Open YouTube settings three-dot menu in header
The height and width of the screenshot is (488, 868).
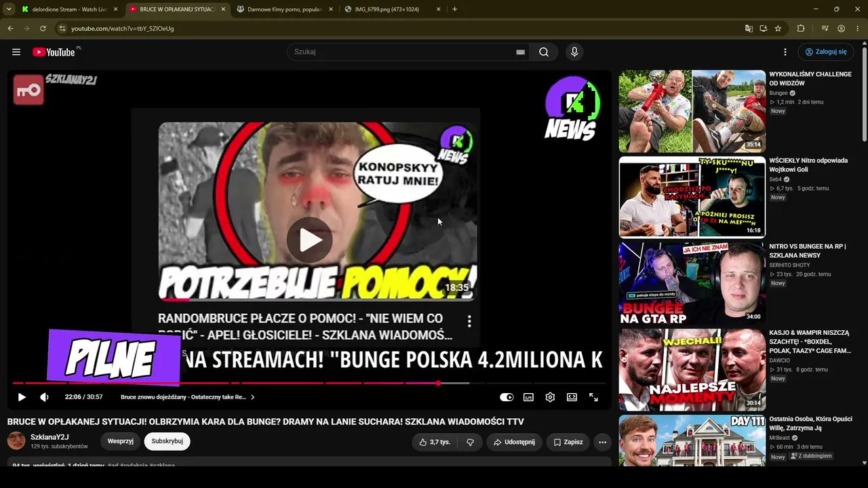tap(785, 52)
